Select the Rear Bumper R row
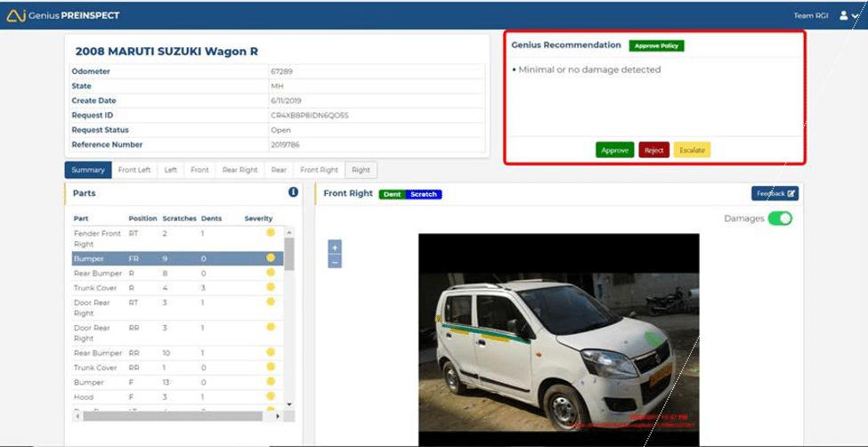Screen dimensions: 868x447 178,273
